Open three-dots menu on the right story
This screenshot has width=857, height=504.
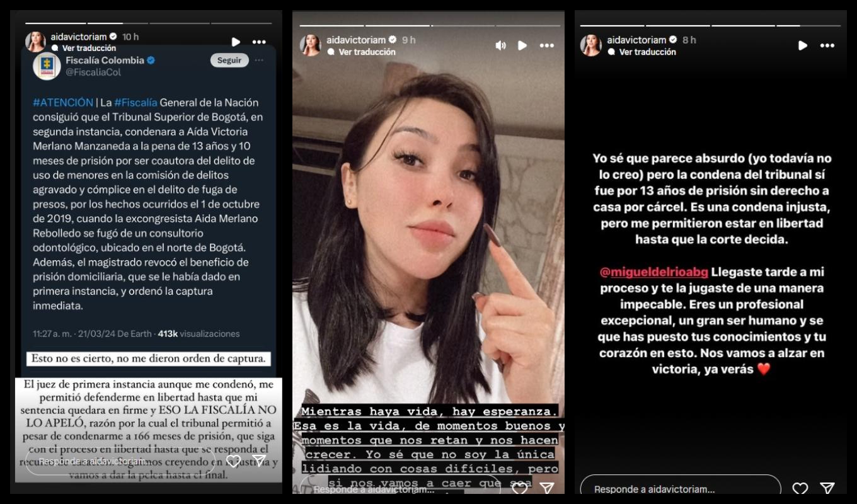pos(827,45)
